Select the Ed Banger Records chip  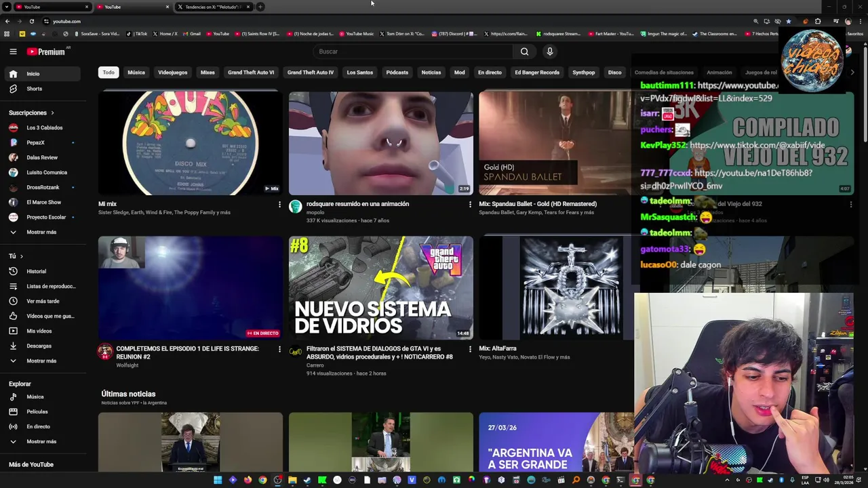[x=537, y=73]
